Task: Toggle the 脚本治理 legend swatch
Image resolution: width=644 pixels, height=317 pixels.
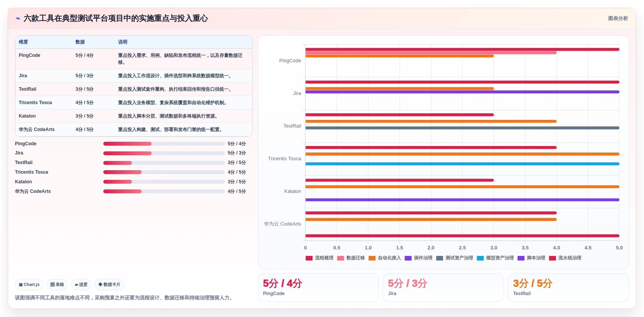Action: tap(521, 258)
